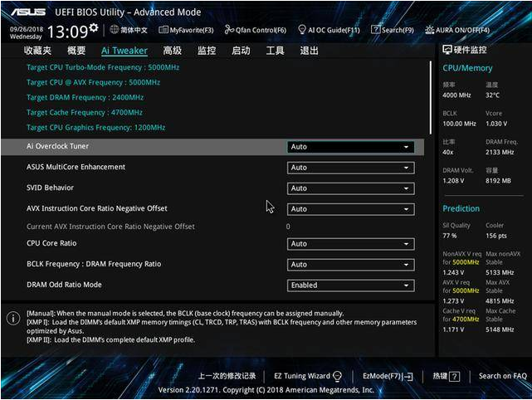The width and height of the screenshot is (532, 400).
Task: View 上一次的修改记录 last modified log
Action: pyautogui.click(x=227, y=376)
